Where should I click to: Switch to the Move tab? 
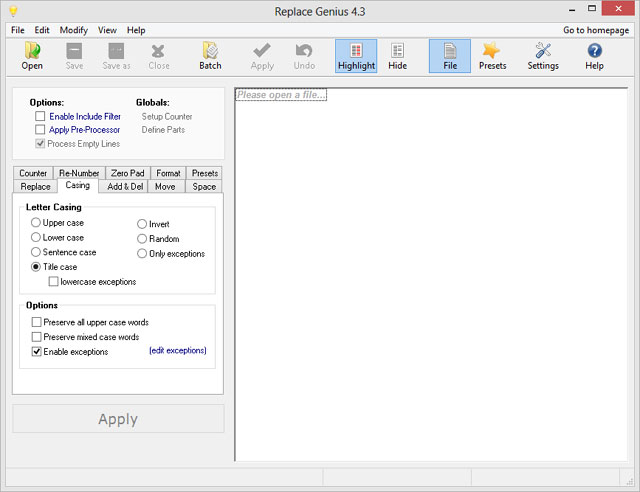(x=165, y=187)
